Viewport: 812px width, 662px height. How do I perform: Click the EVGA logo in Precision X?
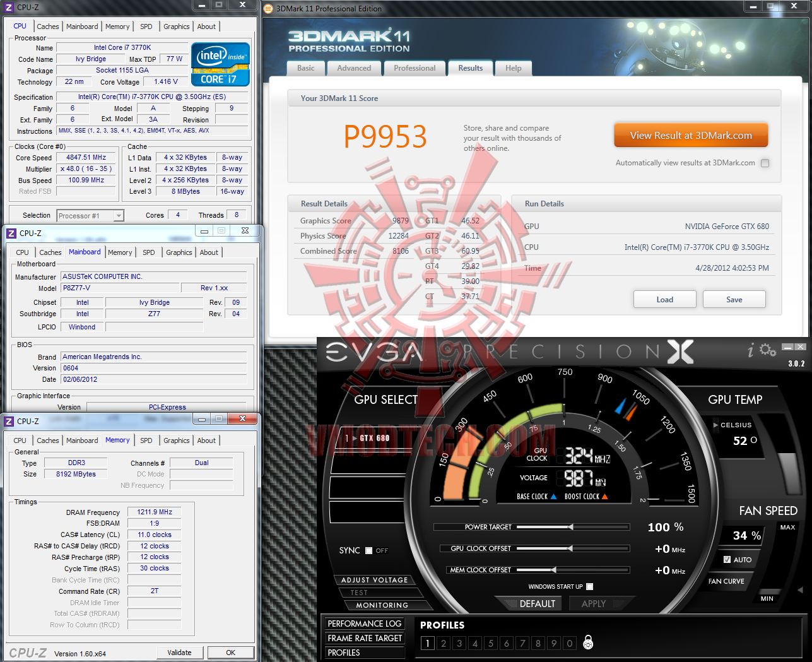tap(374, 352)
